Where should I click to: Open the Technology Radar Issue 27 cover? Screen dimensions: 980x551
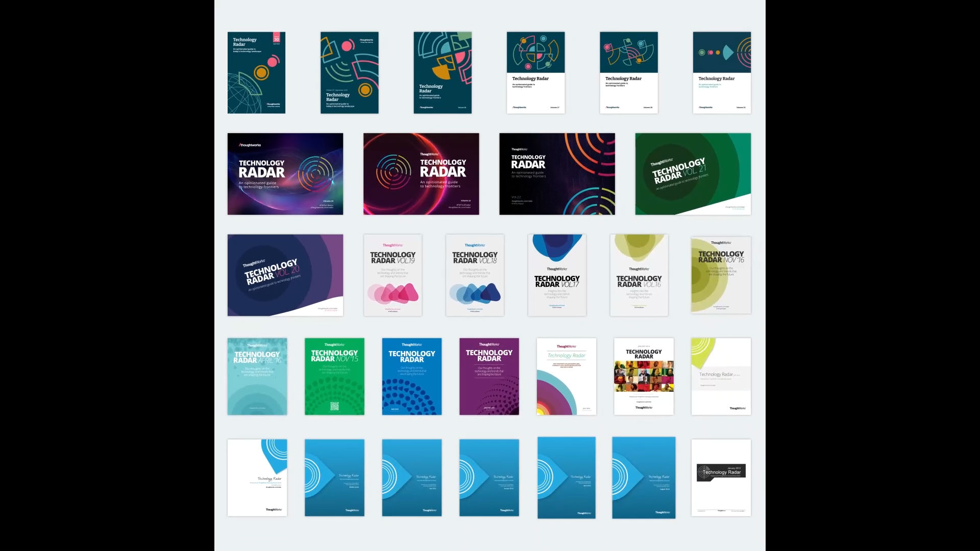coord(535,72)
